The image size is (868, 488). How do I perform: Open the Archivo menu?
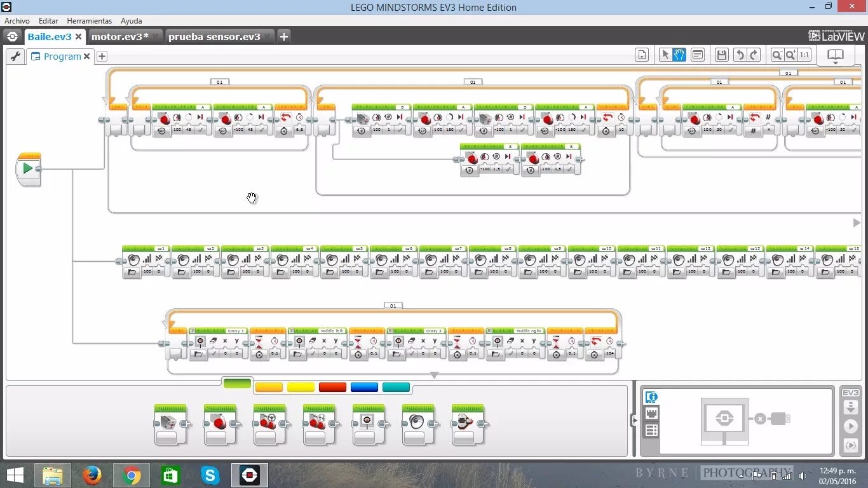click(17, 21)
